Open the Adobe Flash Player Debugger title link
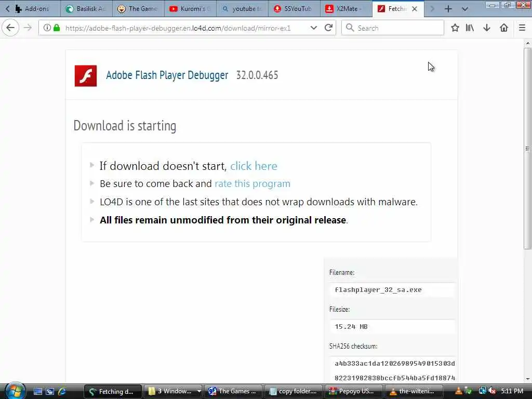The image size is (532, 399). pos(167,75)
